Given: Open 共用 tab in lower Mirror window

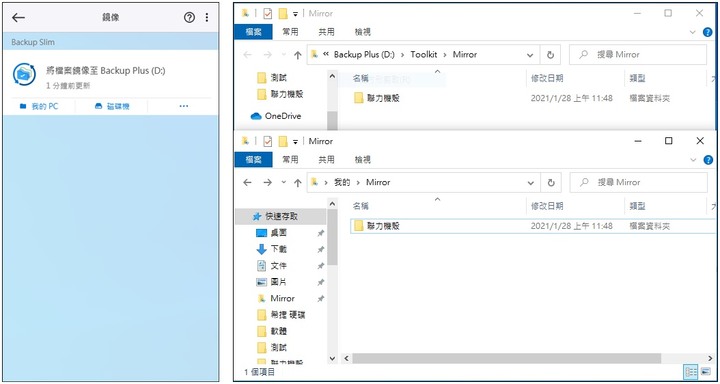Looking at the screenshot, I should pos(326,160).
